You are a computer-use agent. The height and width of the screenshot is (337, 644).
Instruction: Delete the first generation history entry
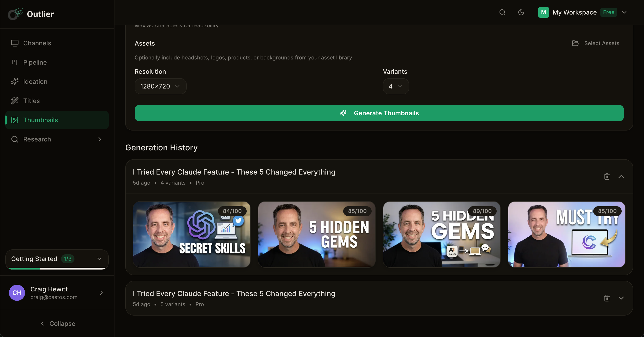click(x=607, y=177)
